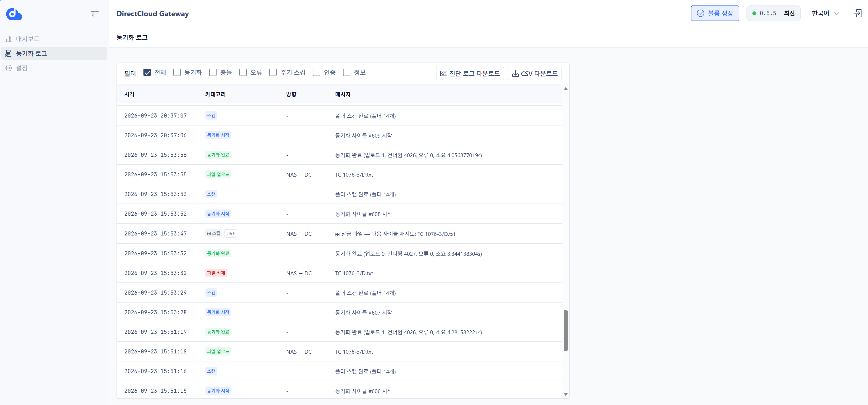Click the 대시보드 chart icon in sidebar
Viewport: 868px width, 405px height.
tap(9, 39)
